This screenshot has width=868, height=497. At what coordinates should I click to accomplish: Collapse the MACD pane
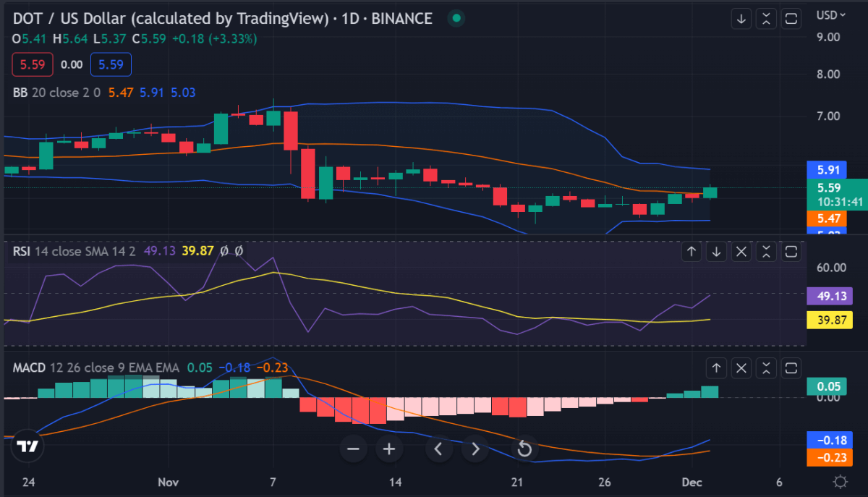767,368
